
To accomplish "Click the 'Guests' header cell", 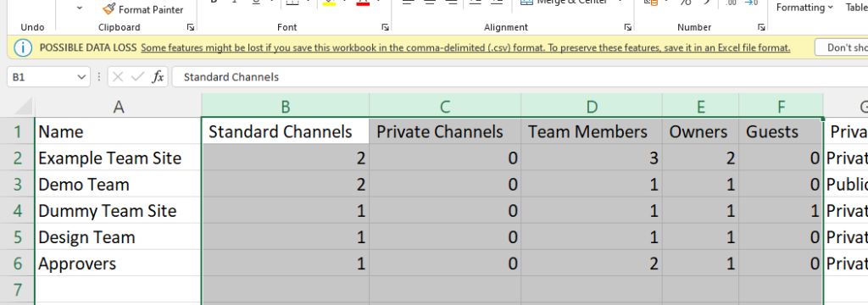I will tap(781, 131).
